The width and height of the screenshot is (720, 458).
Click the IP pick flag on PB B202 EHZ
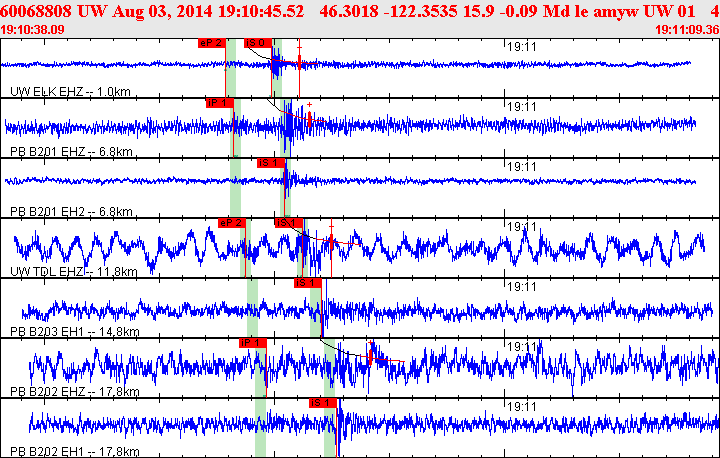253,343
